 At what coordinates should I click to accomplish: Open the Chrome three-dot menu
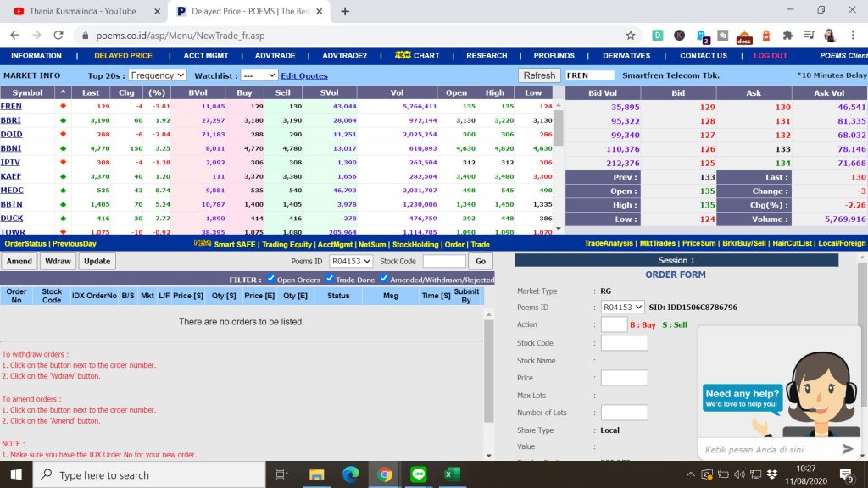coord(852,36)
